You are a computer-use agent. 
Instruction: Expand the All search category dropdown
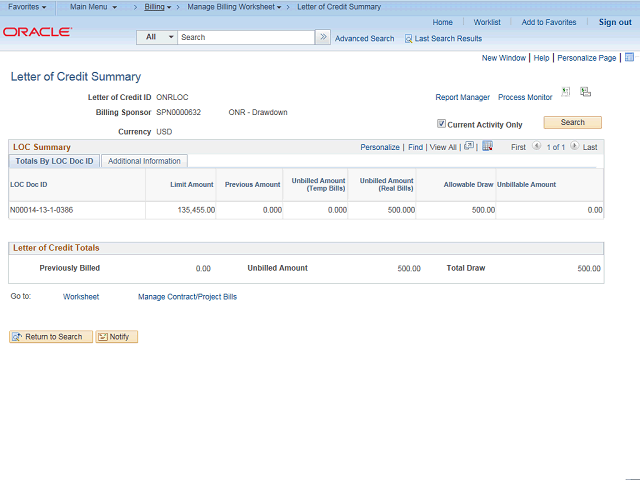[157, 37]
